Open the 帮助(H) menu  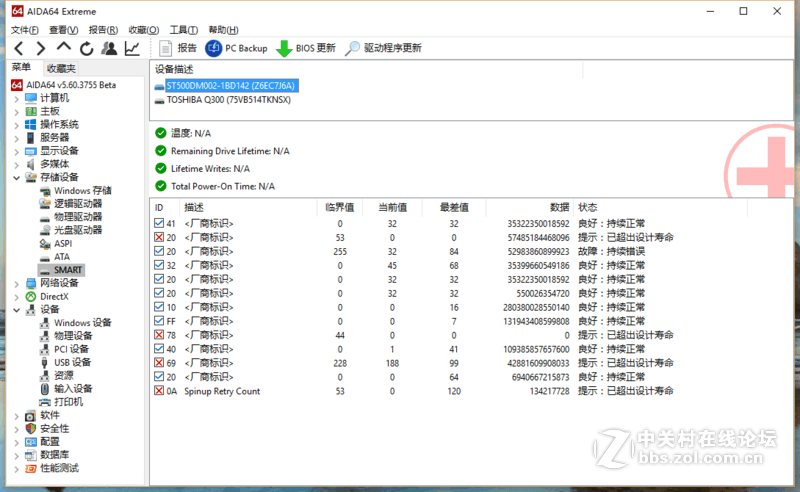[x=223, y=30]
